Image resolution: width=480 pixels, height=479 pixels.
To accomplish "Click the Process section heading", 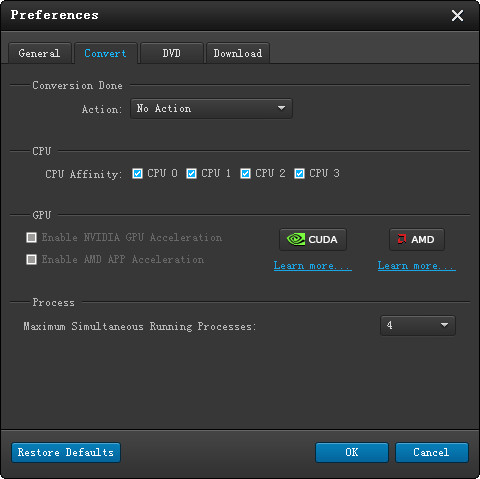I will [x=53, y=302].
